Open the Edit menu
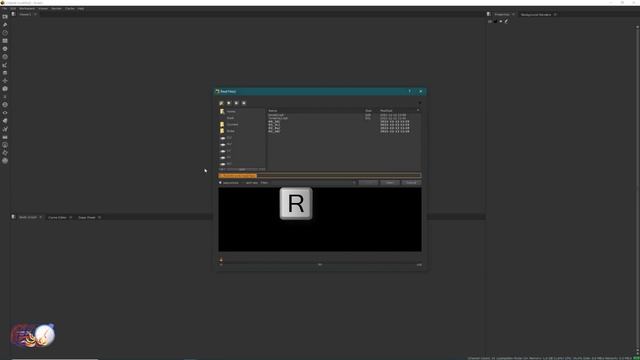 (x=13, y=8)
